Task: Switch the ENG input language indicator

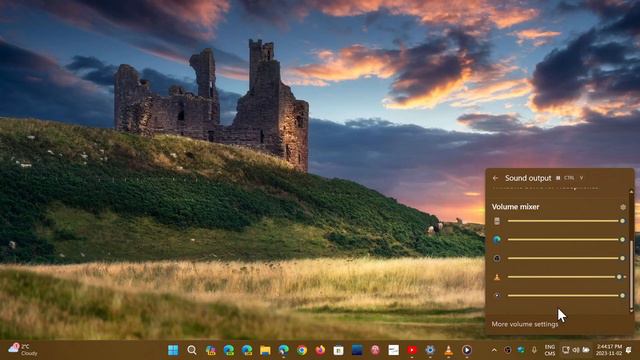Action: click(x=550, y=350)
